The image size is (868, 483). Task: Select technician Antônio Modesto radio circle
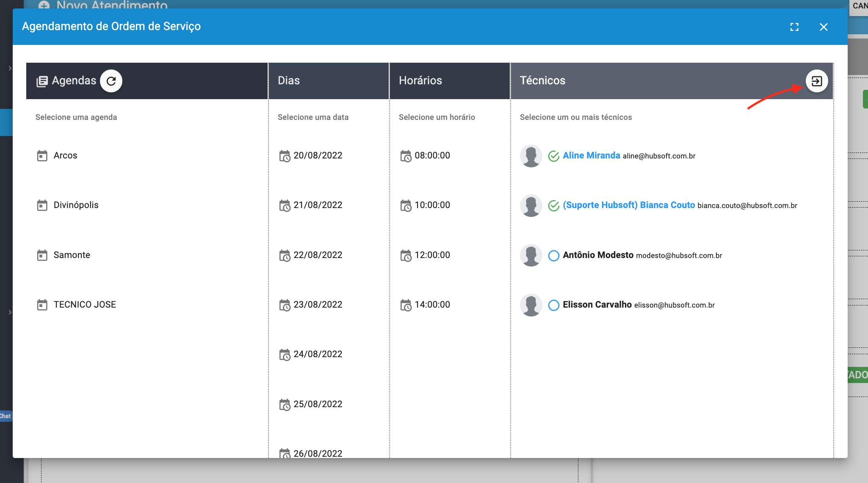tap(554, 256)
